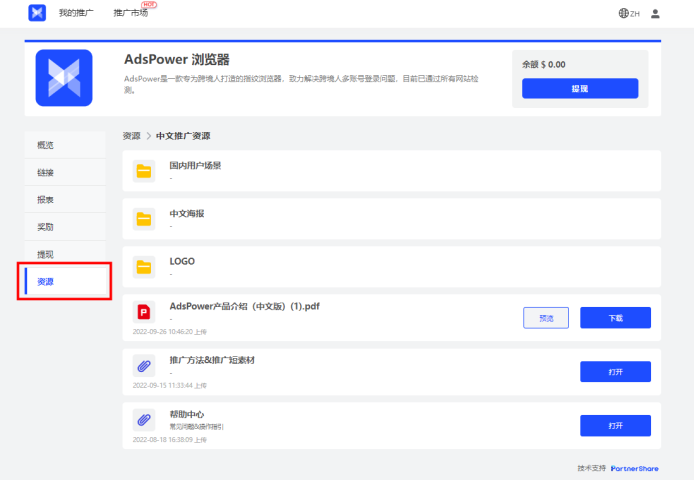
Task: Download the AdsPower产品介绍 PDF with 下载
Action: click(x=615, y=318)
